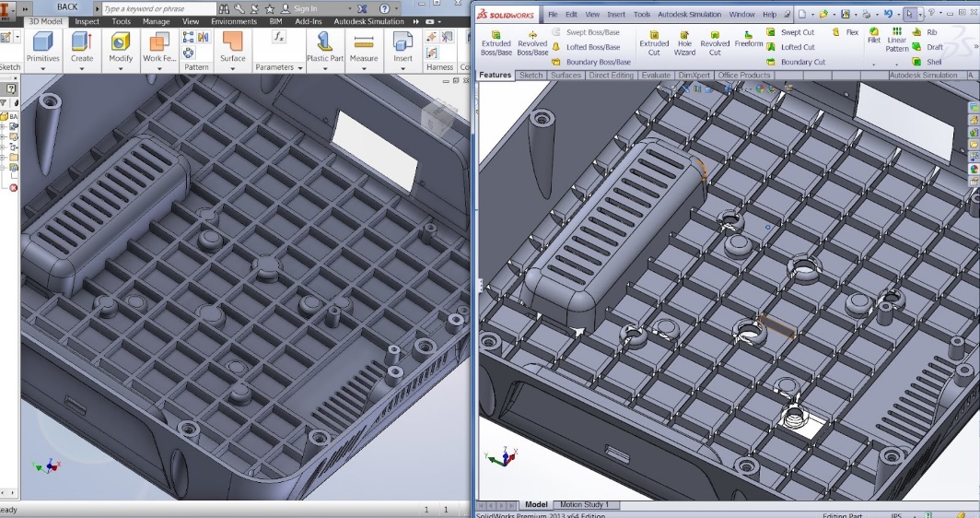Open Inventor's Create panel icon

pyautogui.click(x=81, y=41)
